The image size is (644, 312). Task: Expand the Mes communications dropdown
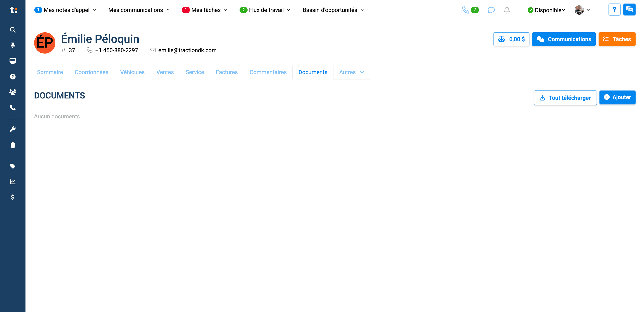tap(139, 10)
